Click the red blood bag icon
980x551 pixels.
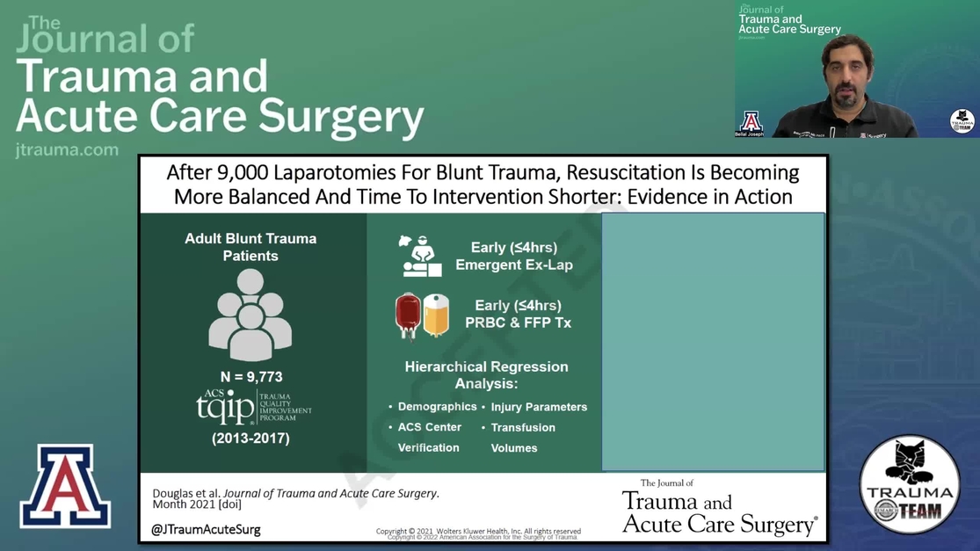tap(408, 315)
